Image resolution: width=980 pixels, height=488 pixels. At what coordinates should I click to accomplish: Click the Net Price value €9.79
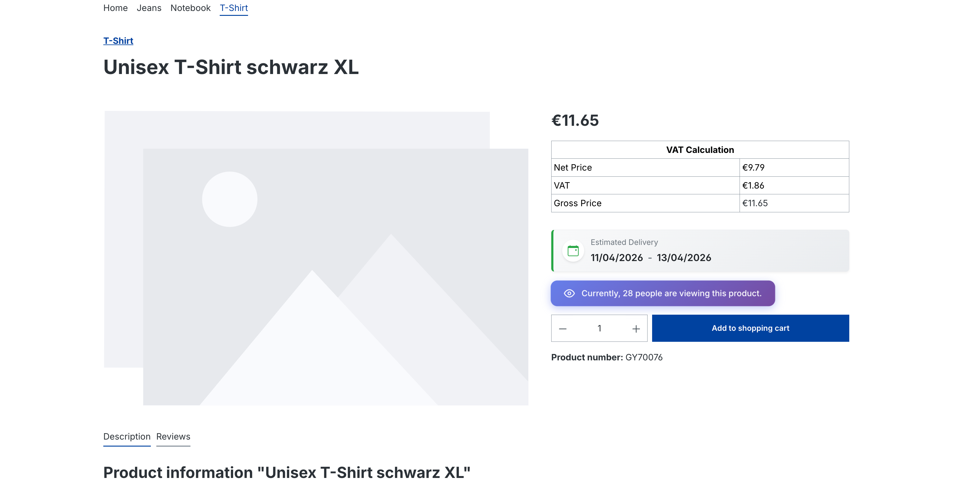[753, 167]
